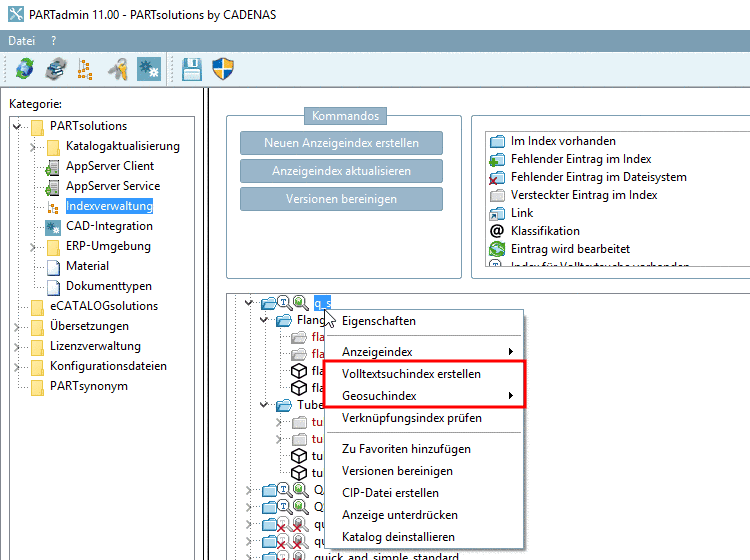The width and height of the screenshot is (750, 560).
Task: Click the Kategorie: label
Action: point(35,104)
